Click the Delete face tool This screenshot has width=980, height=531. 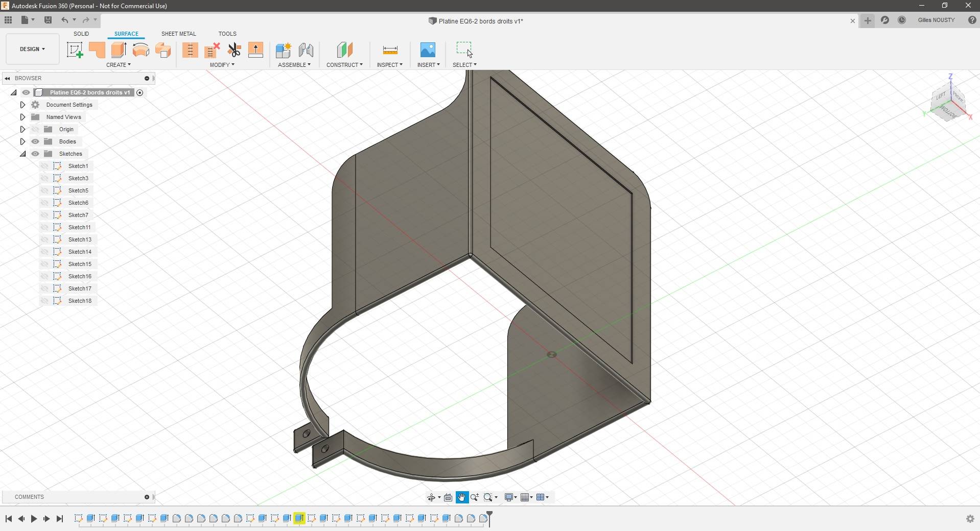[212, 50]
